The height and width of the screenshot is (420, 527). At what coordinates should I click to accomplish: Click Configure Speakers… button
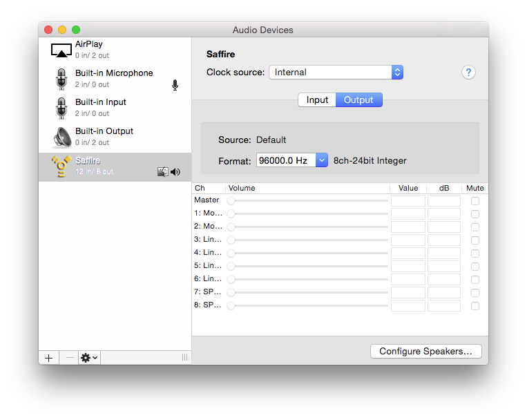[x=426, y=351]
